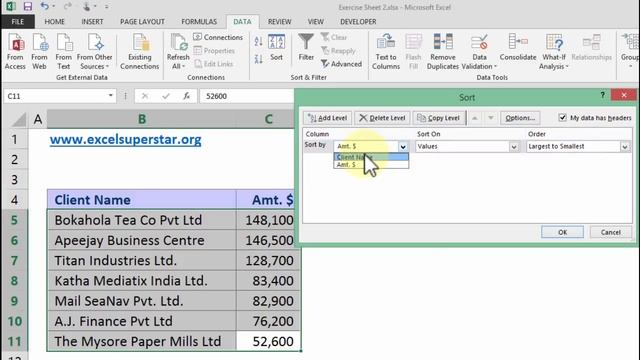Image resolution: width=640 pixels, height=360 pixels.
Task: Click the Reapply filter command
Action: click(338, 51)
